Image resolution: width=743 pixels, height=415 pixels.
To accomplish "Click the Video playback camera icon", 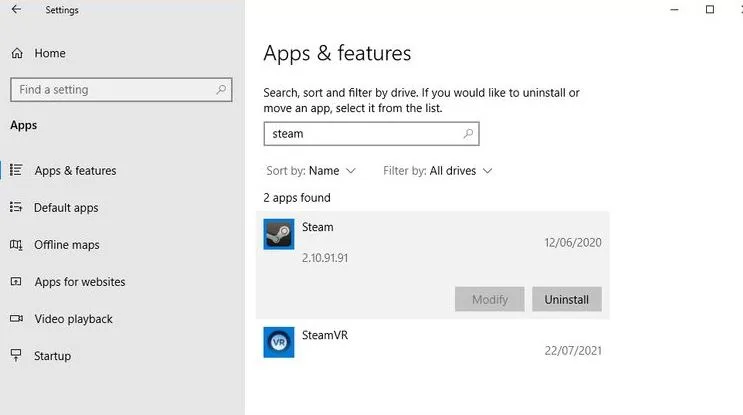I will 16,318.
